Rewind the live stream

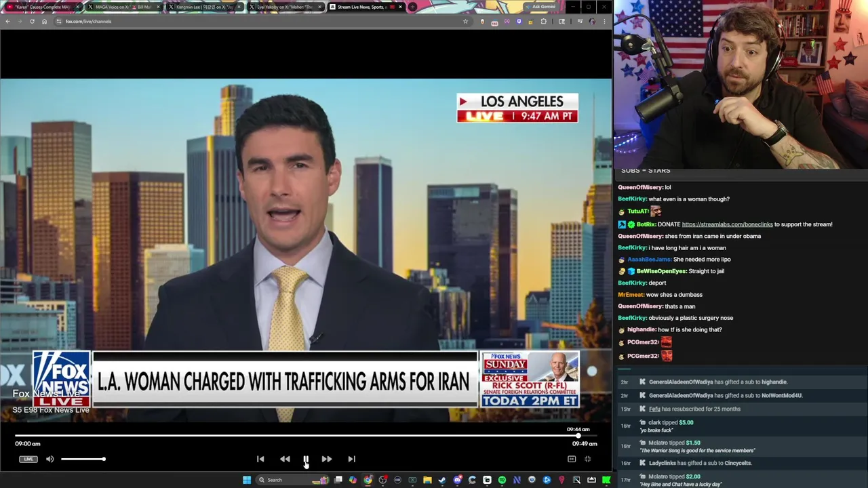coord(285,459)
